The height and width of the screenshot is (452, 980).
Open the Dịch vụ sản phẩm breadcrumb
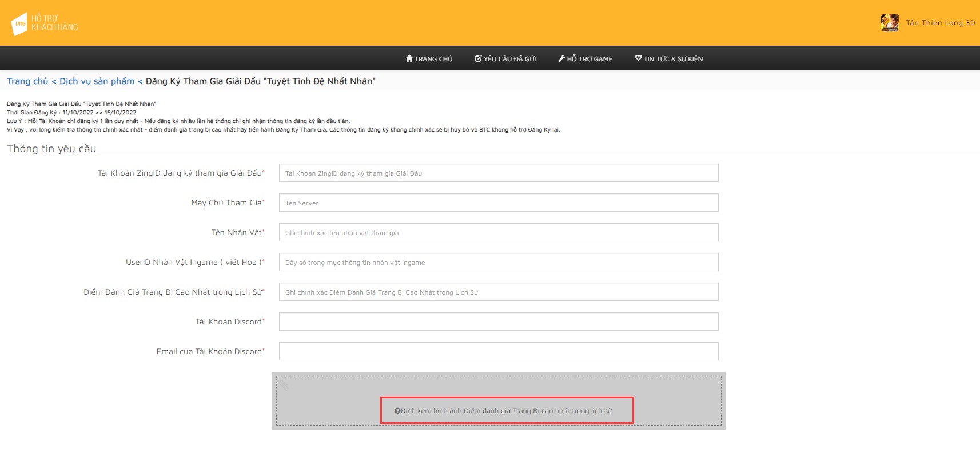click(97, 81)
